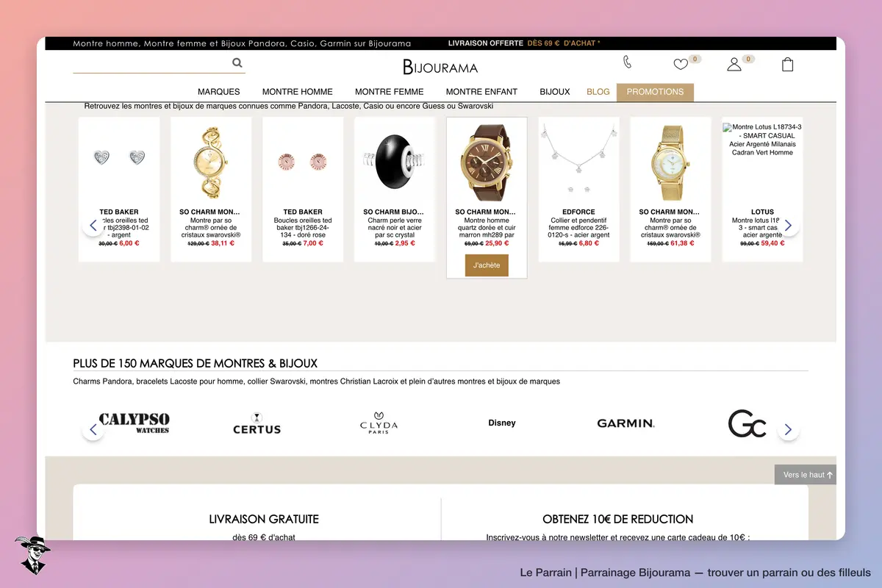The width and height of the screenshot is (882, 588).
Task: Show previous products in the carousel
Action: pyautogui.click(x=93, y=225)
